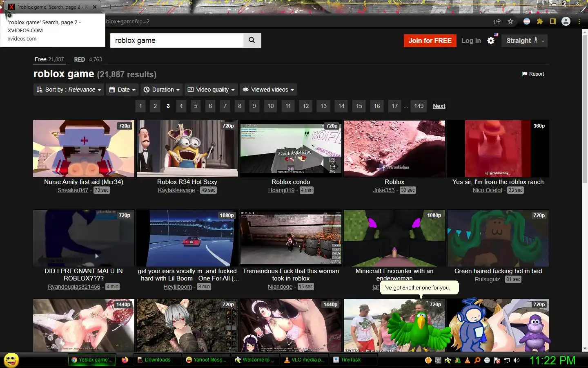Go to results page 17
The height and width of the screenshot is (368, 588).
coord(395,106)
